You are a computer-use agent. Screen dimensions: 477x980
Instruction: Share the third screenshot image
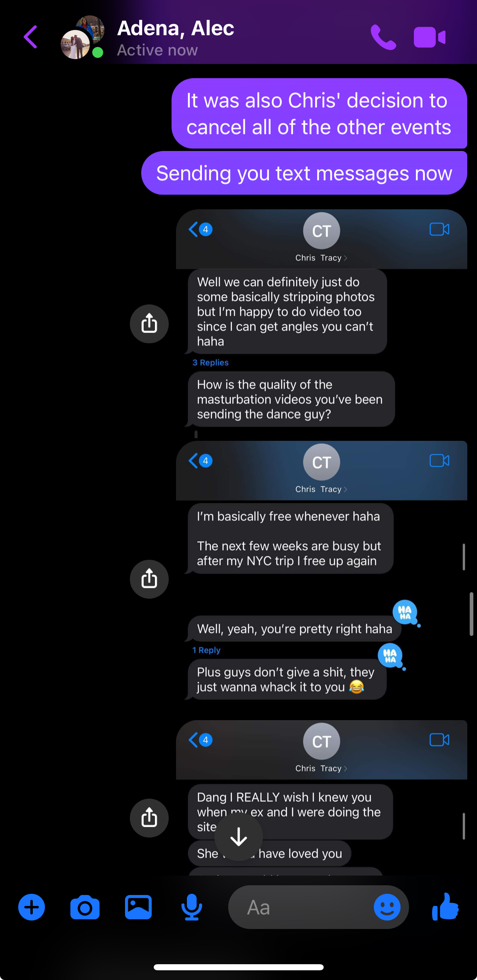pyautogui.click(x=149, y=818)
